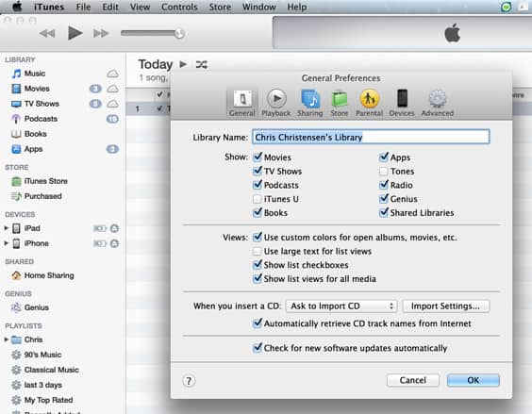The width and height of the screenshot is (532, 414).
Task: Open Genius in the sidebar
Action: coord(36,307)
